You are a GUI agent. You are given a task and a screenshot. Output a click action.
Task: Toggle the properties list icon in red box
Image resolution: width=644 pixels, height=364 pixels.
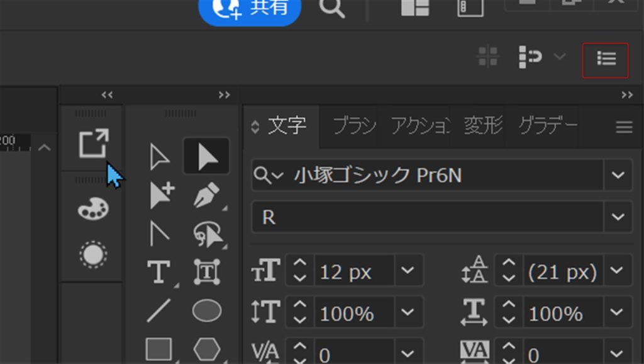(606, 59)
